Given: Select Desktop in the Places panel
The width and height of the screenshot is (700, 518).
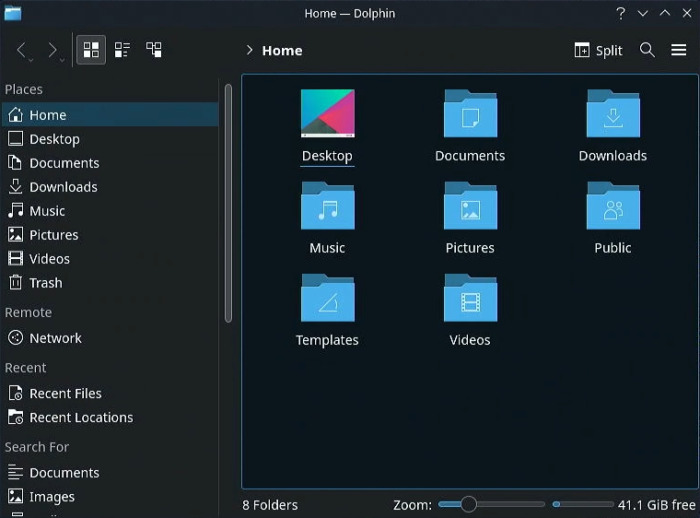Looking at the screenshot, I should [x=110, y=139].
